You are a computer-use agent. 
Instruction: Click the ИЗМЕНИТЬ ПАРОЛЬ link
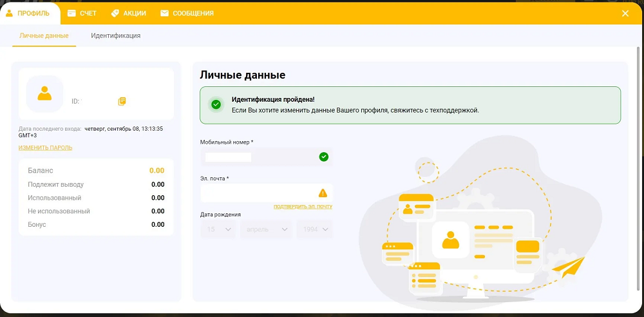pyautogui.click(x=45, y=148)
